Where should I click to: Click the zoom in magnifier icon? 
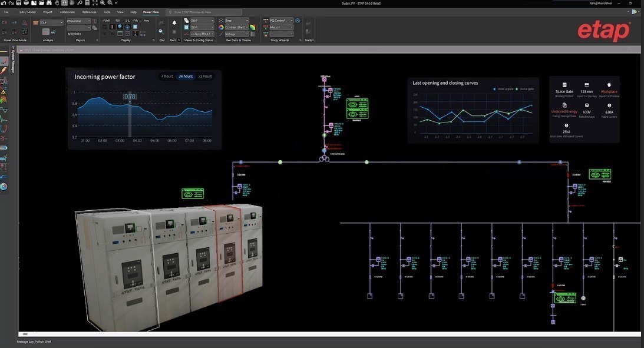(103, 3)
